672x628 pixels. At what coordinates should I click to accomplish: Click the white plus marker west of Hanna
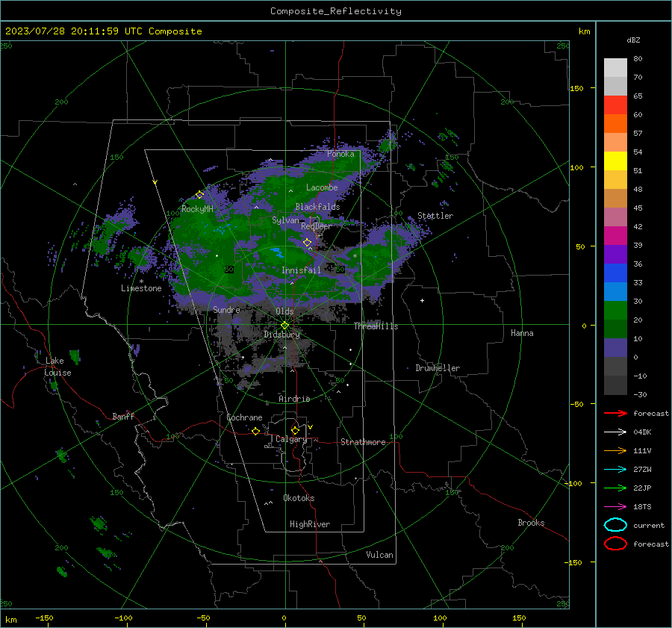point(422,300)
